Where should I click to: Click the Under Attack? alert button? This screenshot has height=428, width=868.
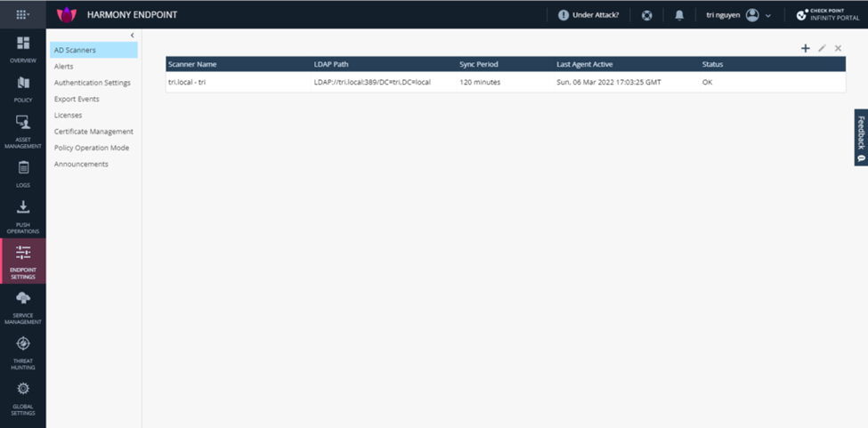pyautogui.click(x=588, y=15)
